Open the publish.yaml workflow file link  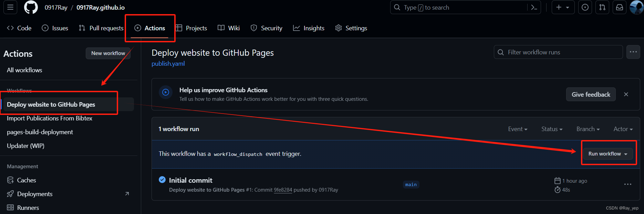click(x=168, y=64)
